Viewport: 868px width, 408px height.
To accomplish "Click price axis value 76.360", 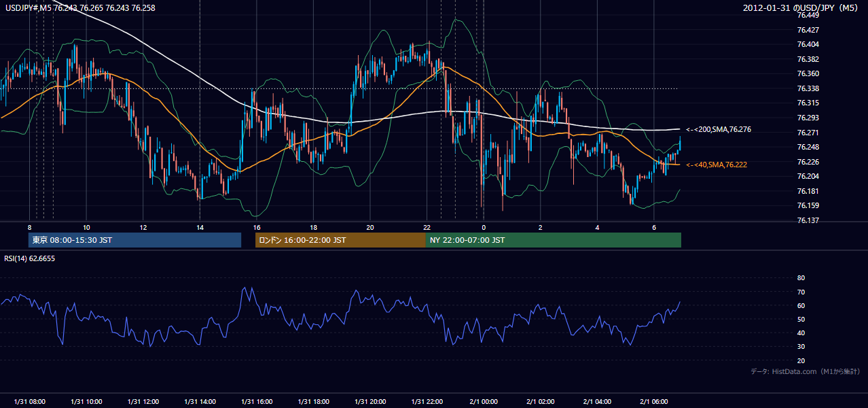I will click(808, 73).
